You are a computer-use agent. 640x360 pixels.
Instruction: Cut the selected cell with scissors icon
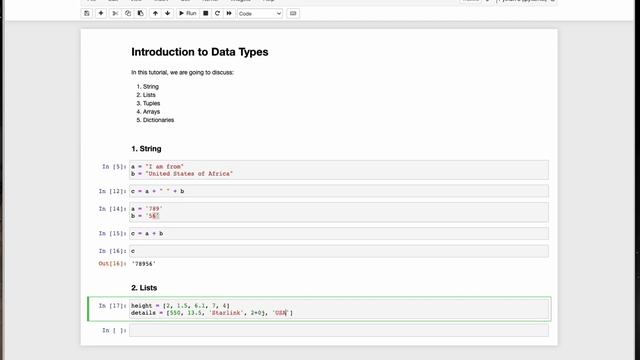coord(115,13)
